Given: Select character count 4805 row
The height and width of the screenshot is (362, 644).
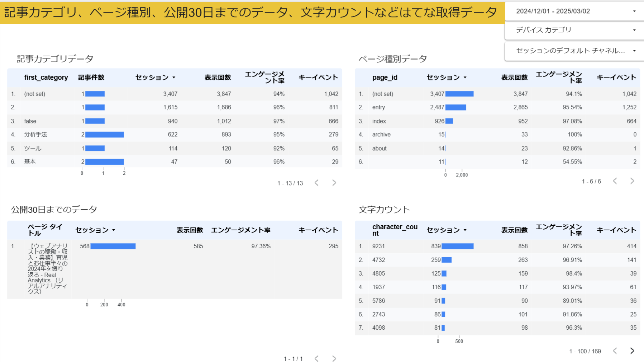Looking at the screenshot, I should (497, 273).
